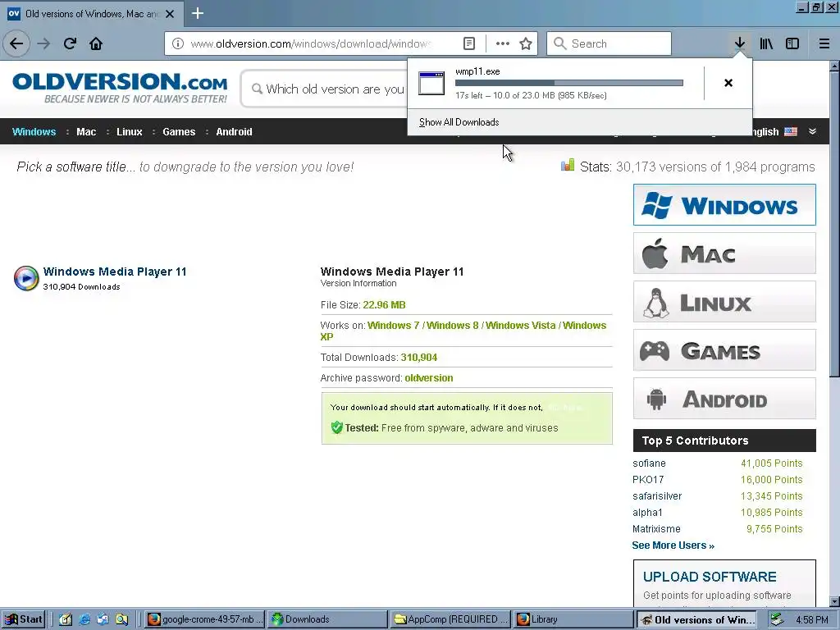The height and width of the screenshot is (630, 840).
Task: Click 310,904 total downloads value
Action: [419, 358]
